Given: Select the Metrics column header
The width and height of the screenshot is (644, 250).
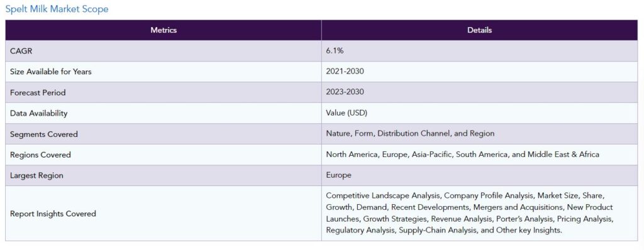Looking at the screenshot, I should tap(164, 30).
